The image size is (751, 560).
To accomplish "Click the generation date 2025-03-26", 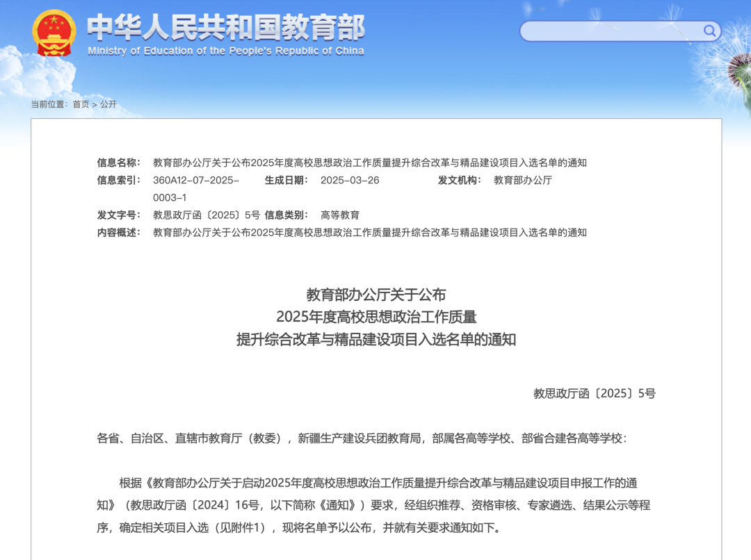I will pyautogui.click(x=349, y=180).
